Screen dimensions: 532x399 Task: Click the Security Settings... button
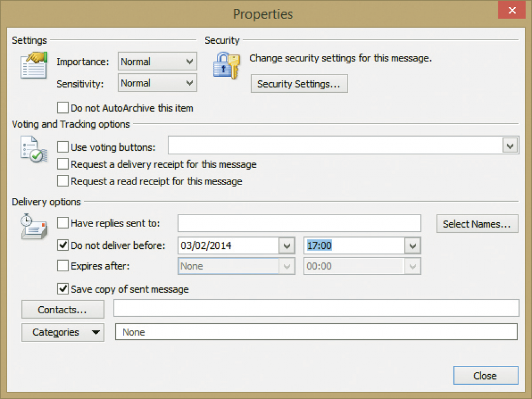pos(299,84)
